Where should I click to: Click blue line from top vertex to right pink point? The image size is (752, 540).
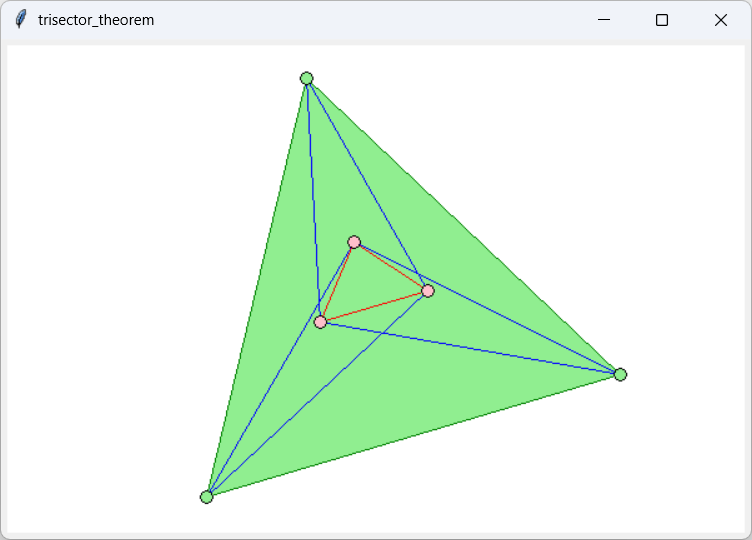tap(367, 185)
